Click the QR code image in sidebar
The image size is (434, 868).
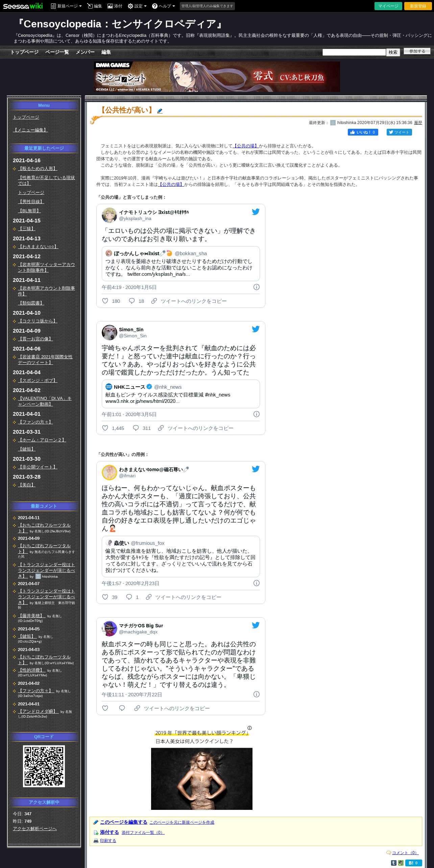point(44,766)
